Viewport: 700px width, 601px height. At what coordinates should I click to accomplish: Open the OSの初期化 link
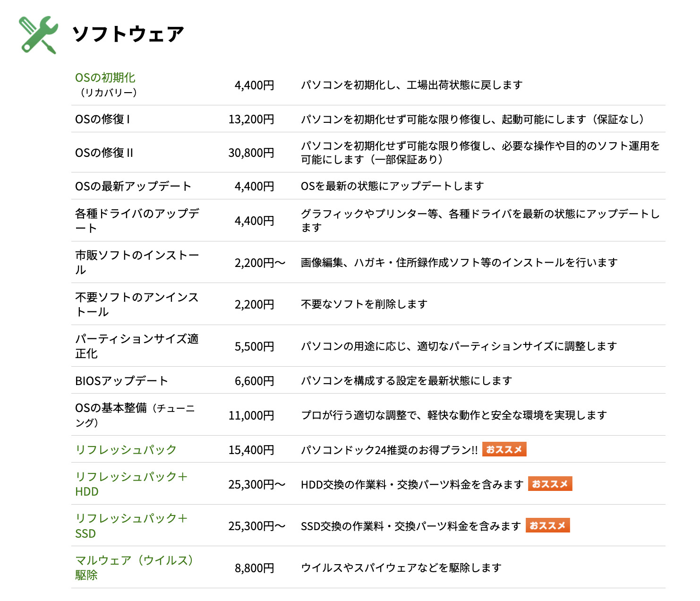tap(105, 78)
